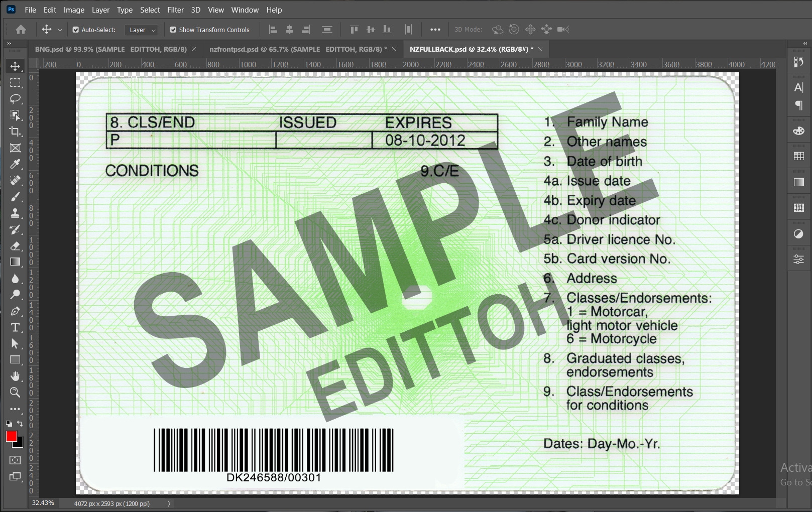
Task: Select the Move tool in toolbox
Action: click(15, 66)
